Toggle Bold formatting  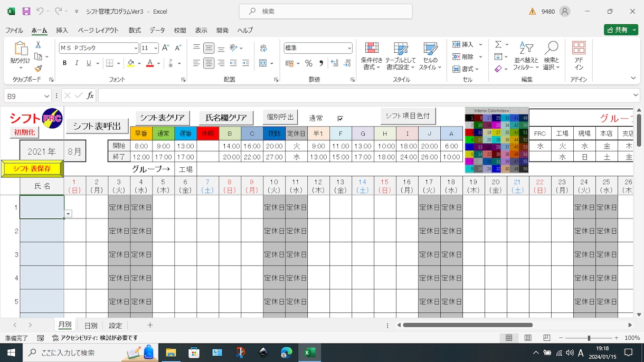pyautogui.click(x=65, y=63)
